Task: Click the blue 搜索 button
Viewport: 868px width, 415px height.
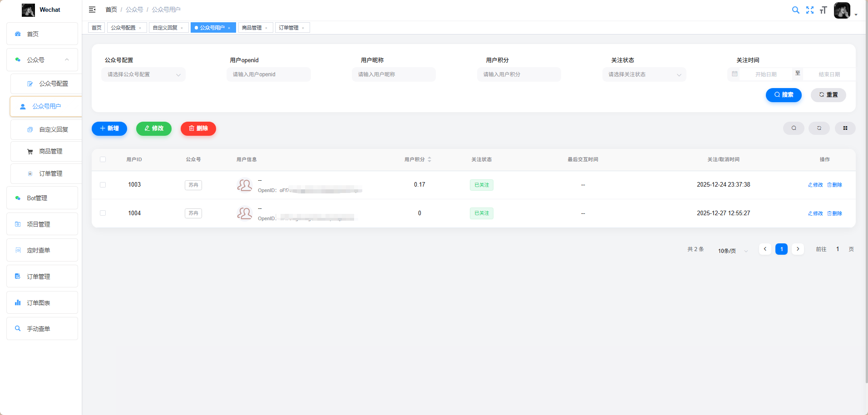Action: click(x=783, y=95)
